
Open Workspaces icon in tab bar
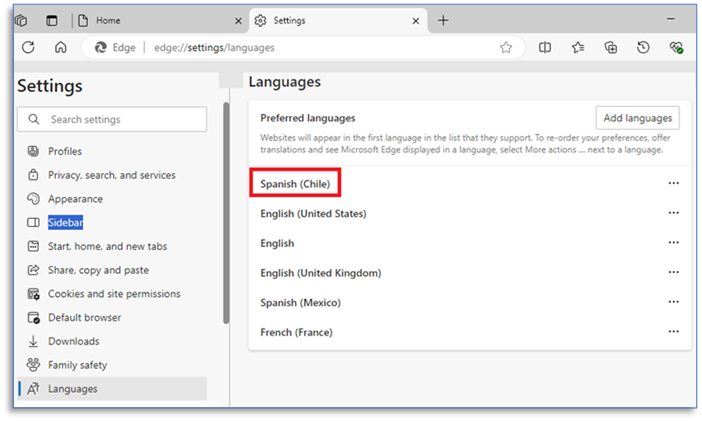[x=21, y=20]
